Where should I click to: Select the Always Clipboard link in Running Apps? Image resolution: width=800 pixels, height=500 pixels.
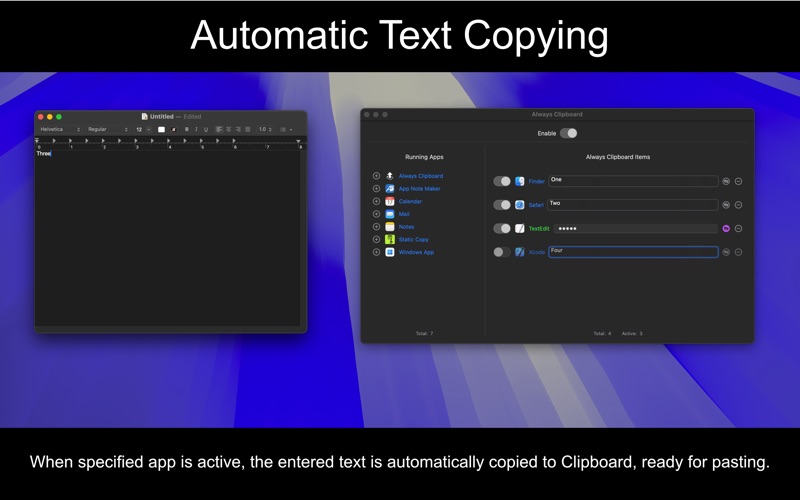click(x=421, y=176)
